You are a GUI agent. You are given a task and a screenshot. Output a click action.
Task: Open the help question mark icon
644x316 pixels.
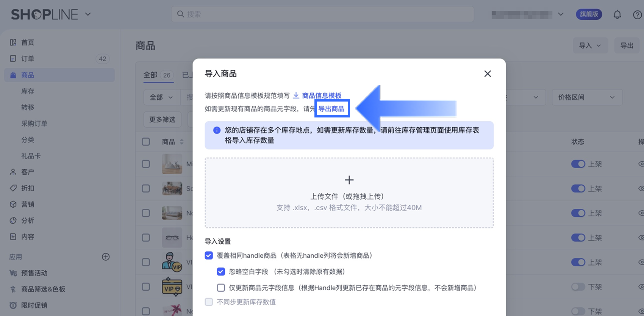click(x=638, y=15)
